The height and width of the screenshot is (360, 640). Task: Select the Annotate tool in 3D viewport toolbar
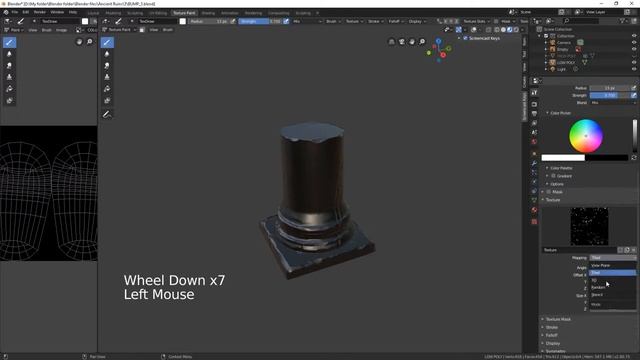(x=107, y=115)
